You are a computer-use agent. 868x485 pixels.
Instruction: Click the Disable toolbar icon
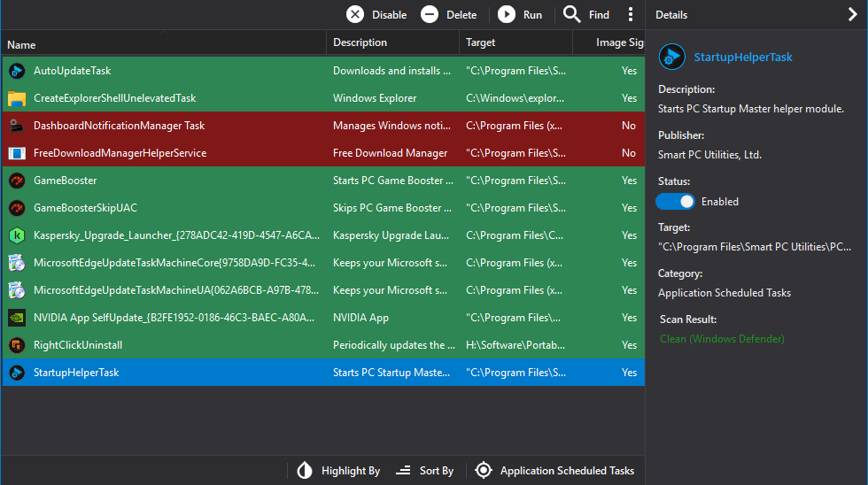[355, 14]
